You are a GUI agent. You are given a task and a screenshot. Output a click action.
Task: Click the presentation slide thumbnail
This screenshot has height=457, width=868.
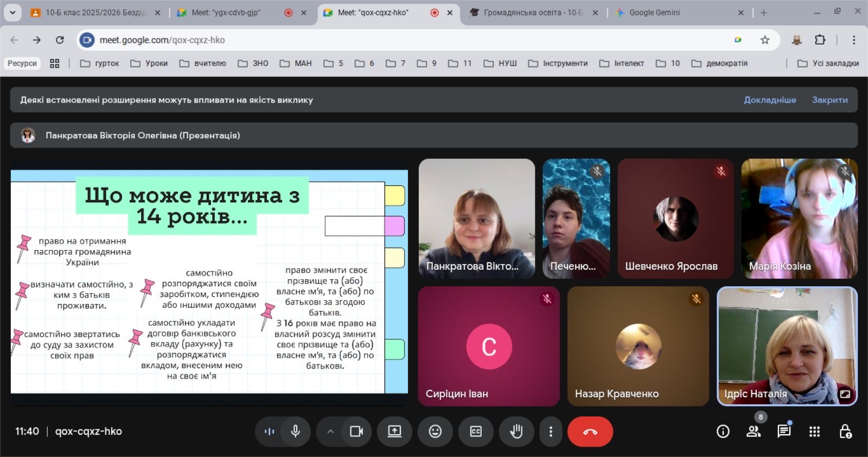pyautogui.click(x=209, y=282)
